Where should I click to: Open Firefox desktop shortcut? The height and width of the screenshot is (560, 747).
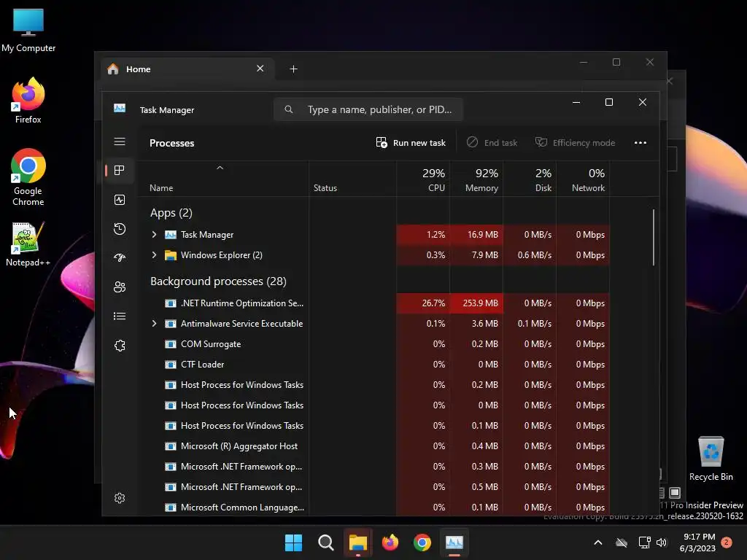pyautogui.click(x=28, y=101)
